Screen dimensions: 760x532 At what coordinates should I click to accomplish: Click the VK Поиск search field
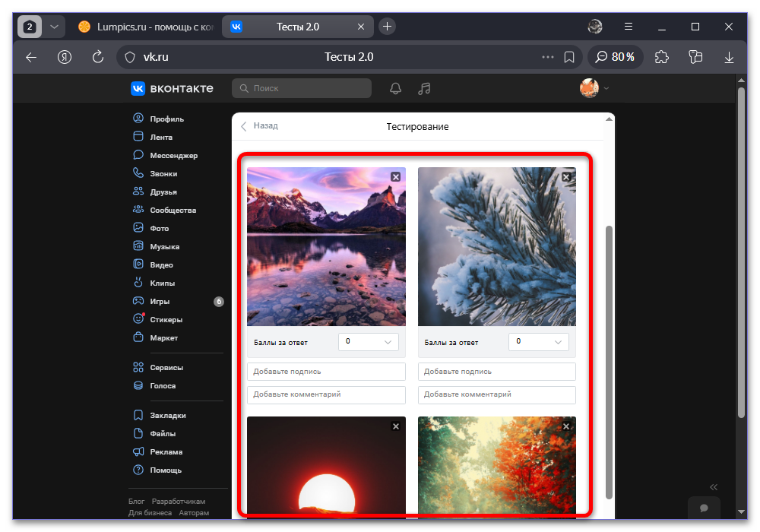(x=302, y=88)
